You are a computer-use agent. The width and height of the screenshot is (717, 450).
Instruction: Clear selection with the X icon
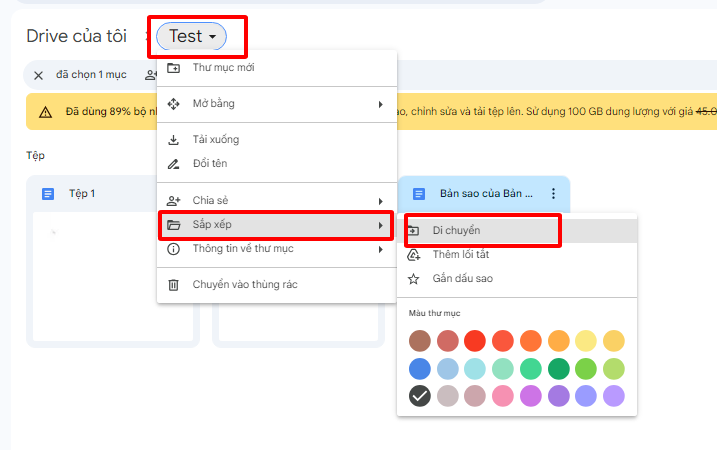38,75
